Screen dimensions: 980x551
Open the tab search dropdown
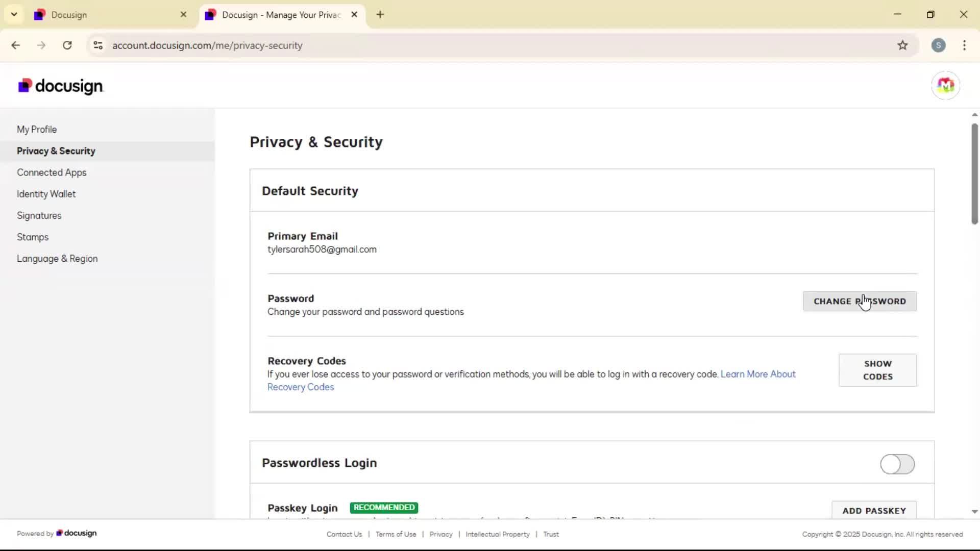pyautogui.click(x=14, y=15)
